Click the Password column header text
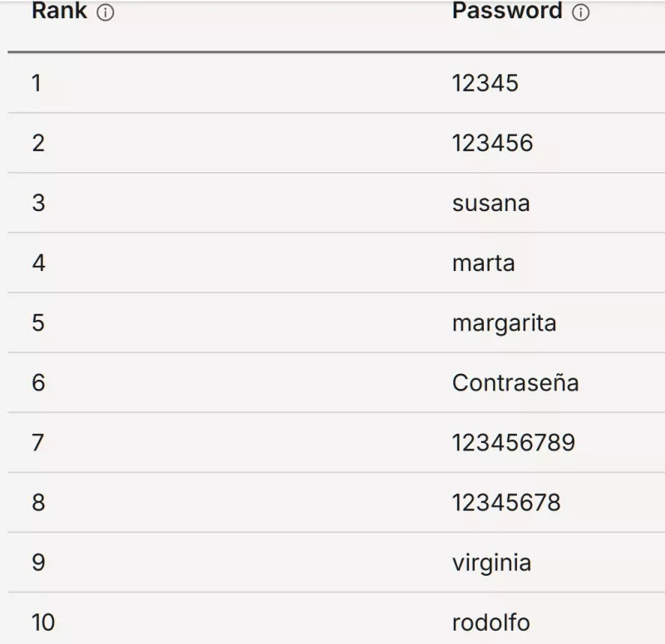Image resolution: width=665 pixels, height=644 pixels. [507, 12]
